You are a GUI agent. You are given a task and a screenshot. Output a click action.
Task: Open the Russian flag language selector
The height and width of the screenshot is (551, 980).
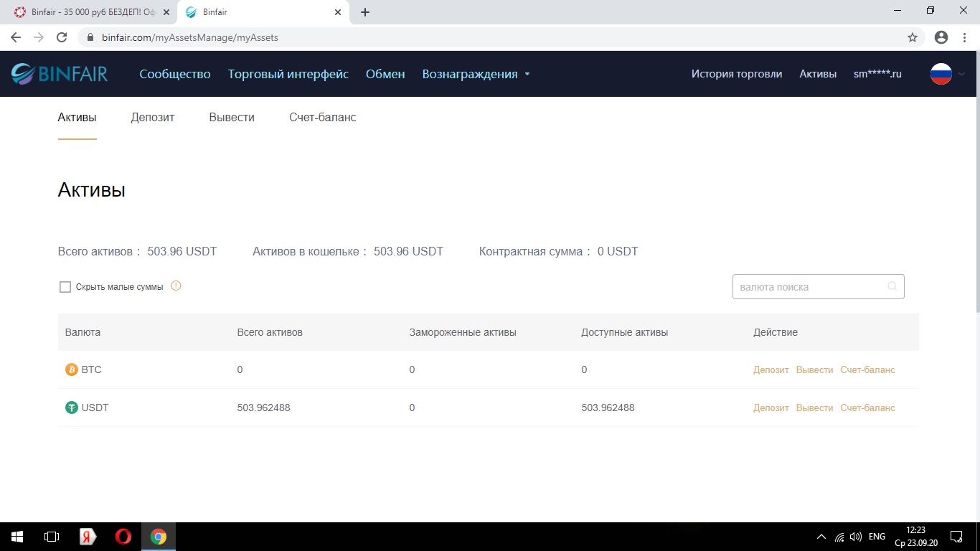(x=941, y=74)
